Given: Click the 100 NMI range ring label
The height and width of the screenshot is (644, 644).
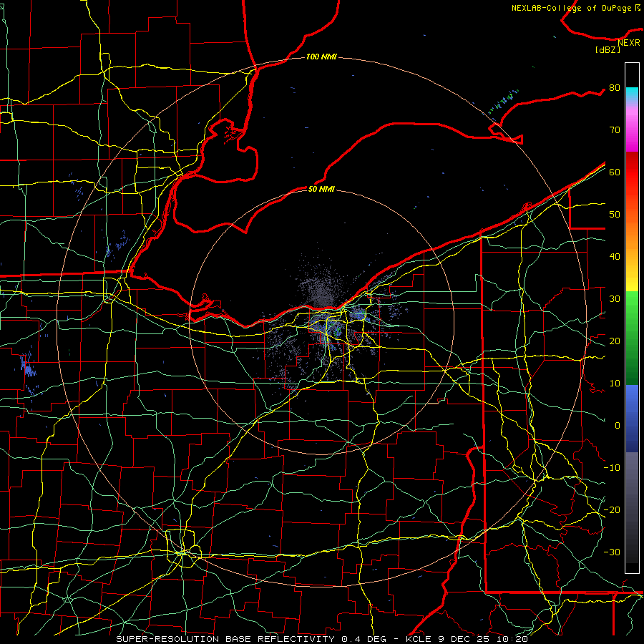Looking at the screenshot, I should 321,57.
